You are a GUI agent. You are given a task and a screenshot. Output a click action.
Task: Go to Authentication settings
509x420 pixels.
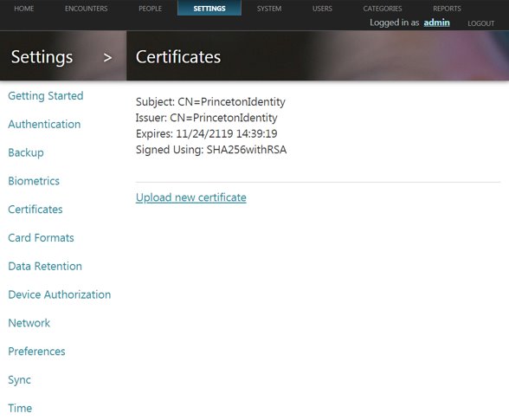[x=44, y=124]
